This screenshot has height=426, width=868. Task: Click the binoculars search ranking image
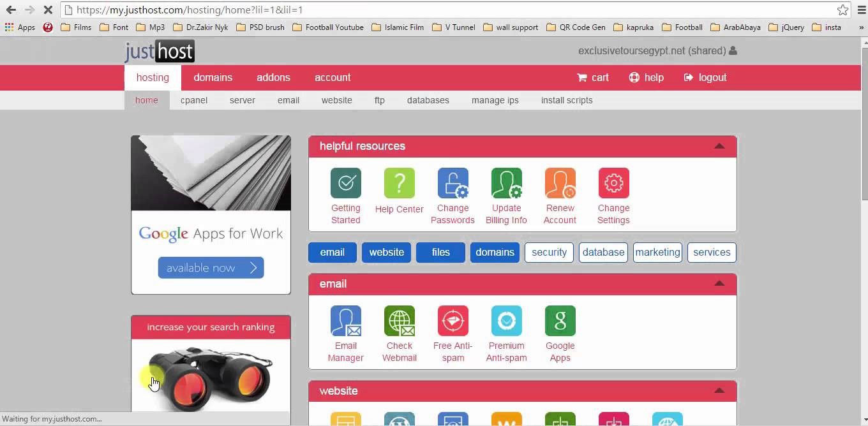pos(211,376)
